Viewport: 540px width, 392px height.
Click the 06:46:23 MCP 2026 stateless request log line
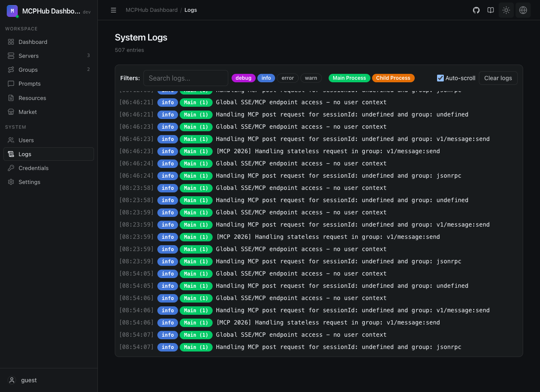[319, 151]
